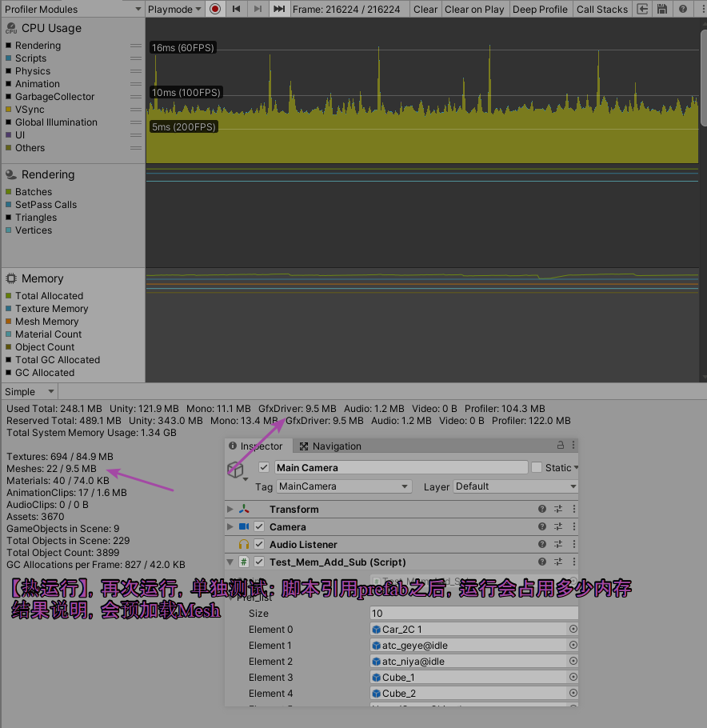Image resolution: width=707 pixels, height=728 pixels.
Task: Select the Inspector tab
Action: [x=256, y=446]
